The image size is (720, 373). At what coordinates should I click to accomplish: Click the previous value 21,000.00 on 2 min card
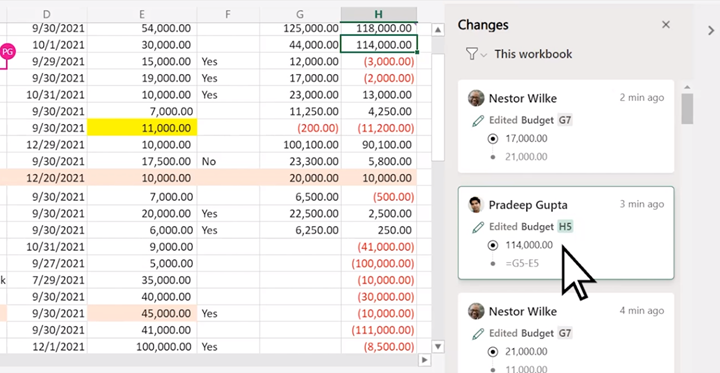(526, 157)
